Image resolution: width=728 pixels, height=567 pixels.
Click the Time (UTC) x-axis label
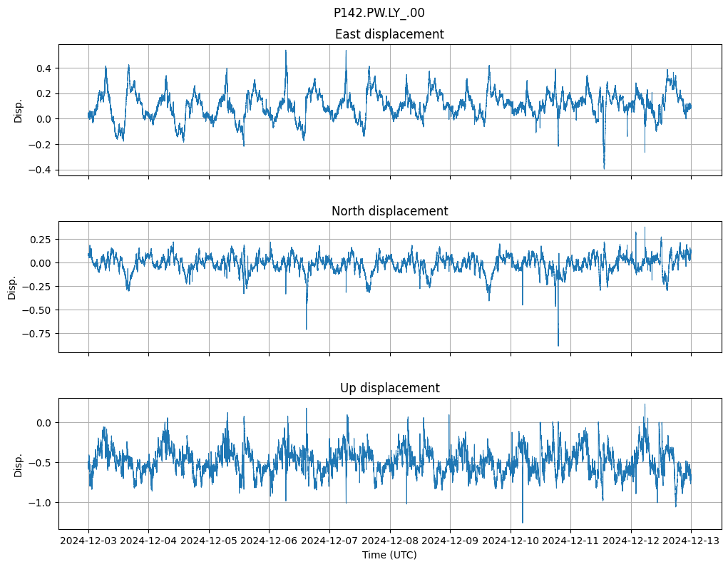point(389,555)
